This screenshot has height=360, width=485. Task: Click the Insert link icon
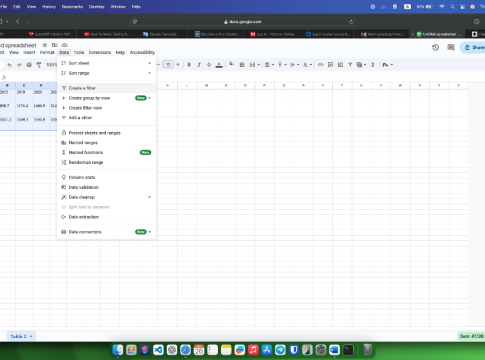[x=321, y=65]
